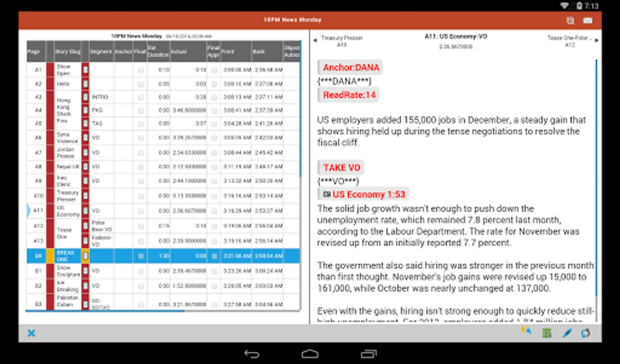Click the Anchor:DANA production cue tag
The width and height of the screenshot is (620, 364).
pyautogui.click(x=351, y=68)
